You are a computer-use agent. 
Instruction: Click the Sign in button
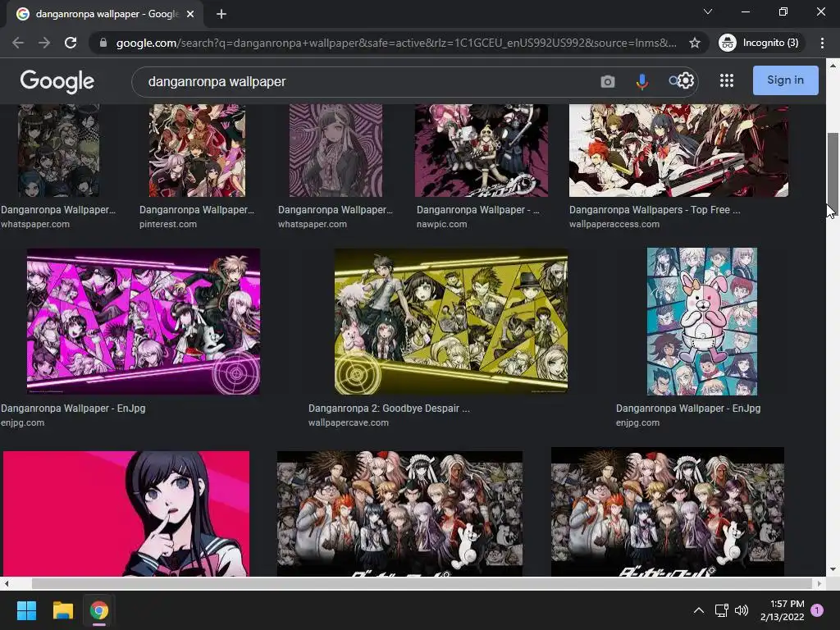[x=785, y=80]
